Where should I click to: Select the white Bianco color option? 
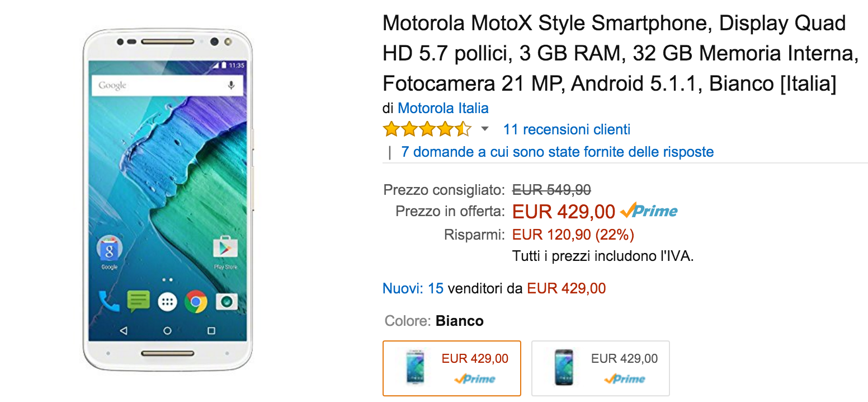pyautogui.click(x=451, y=368)
